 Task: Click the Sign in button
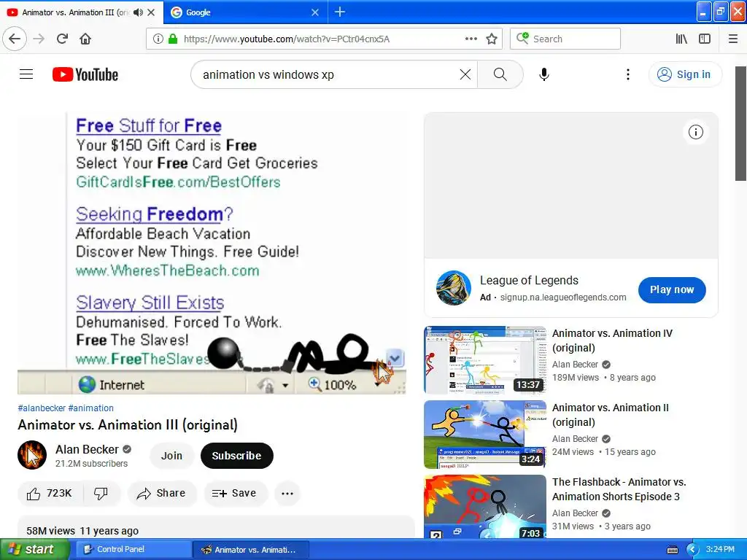coord(685,74)
